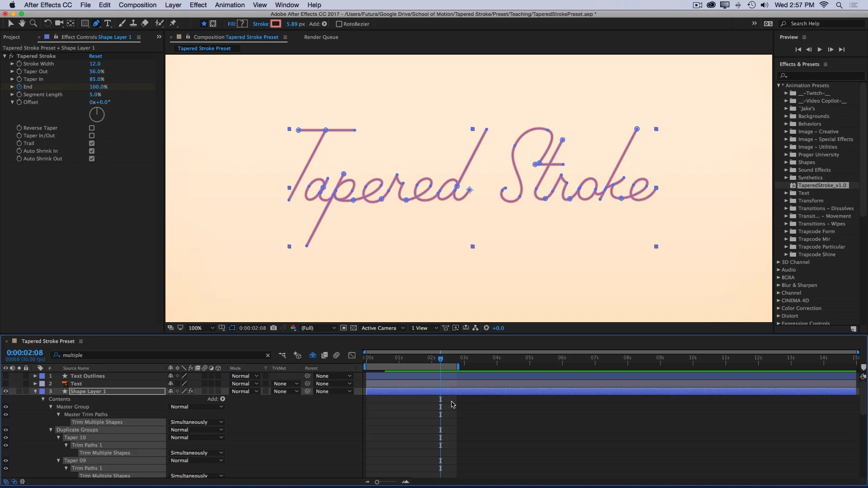868x488 pixels.
Task: Open the 100% magnification dropdown
Action: pyautogui.click(x=201, y=328)
